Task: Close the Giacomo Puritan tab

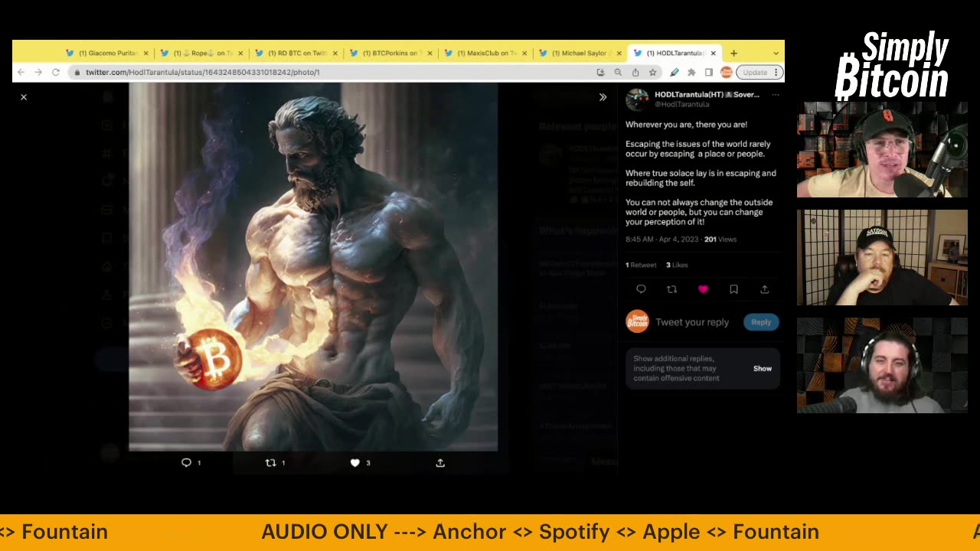Action: (145, 53)
